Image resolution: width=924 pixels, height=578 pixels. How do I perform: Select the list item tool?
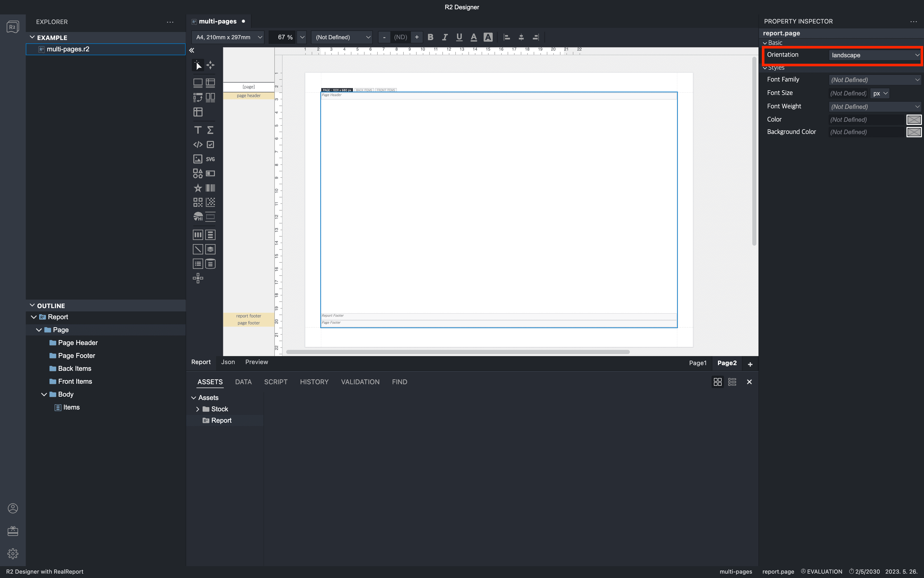(198, 264)
